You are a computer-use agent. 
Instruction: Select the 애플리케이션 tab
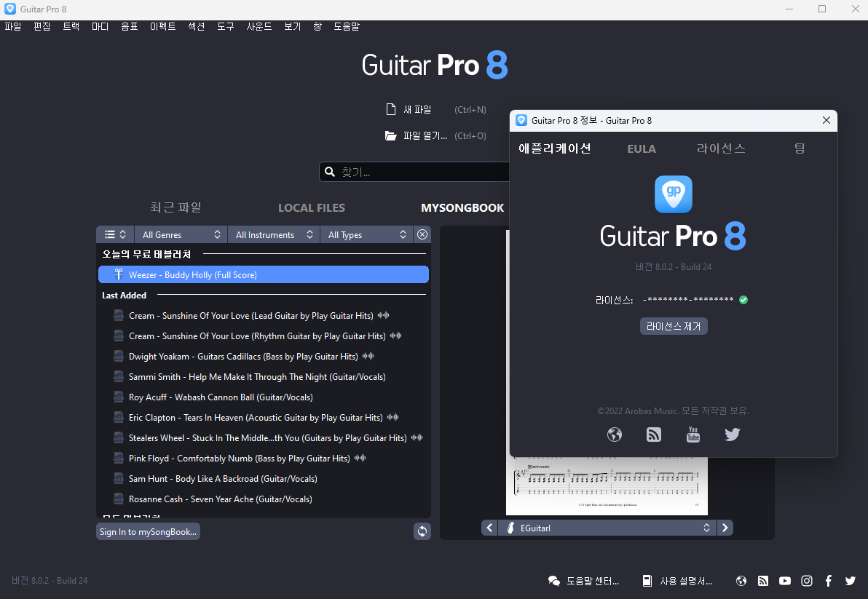point(555,148)
